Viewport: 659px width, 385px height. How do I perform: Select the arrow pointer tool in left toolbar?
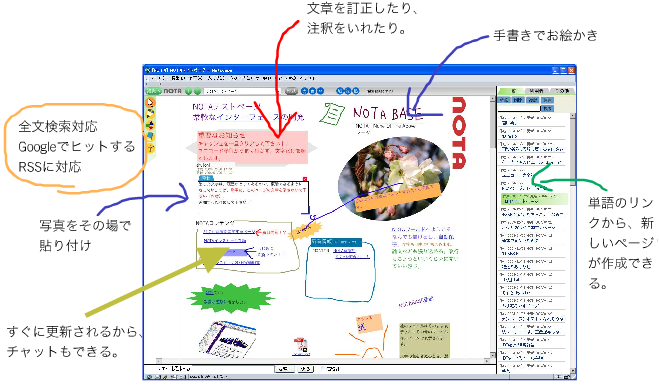pyautogui.click(x=150, y=102)
